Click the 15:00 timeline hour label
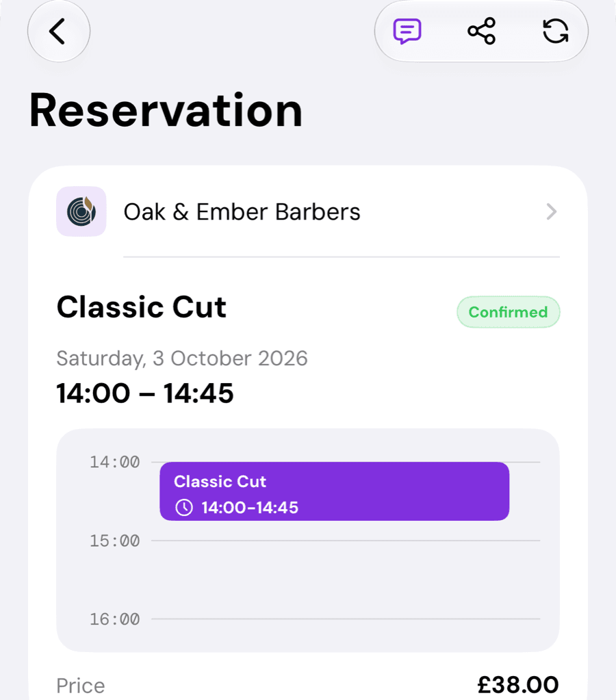 tap(115, 541)
